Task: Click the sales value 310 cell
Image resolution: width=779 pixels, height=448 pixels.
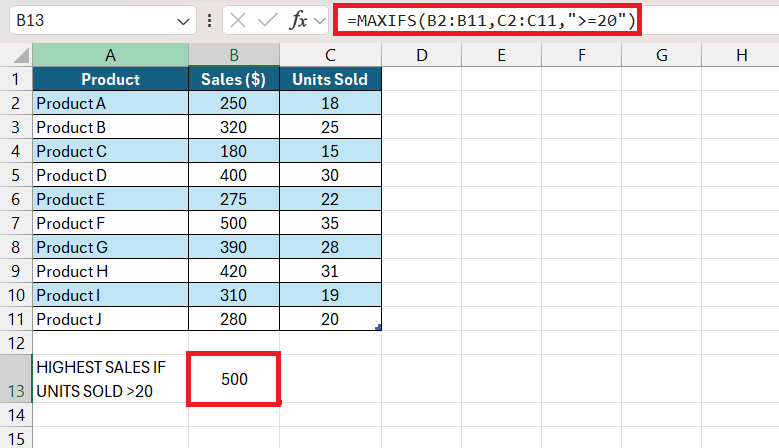Action: [x=234, y=295]
